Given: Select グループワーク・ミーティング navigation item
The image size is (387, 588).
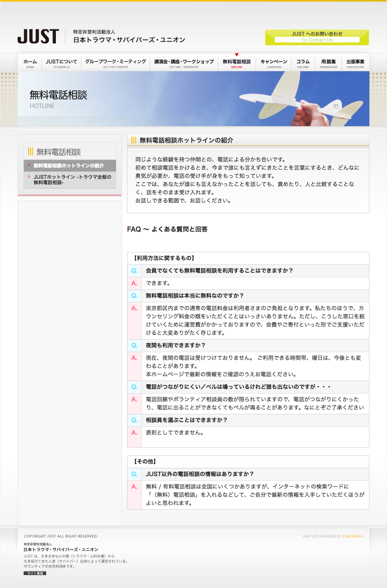Looking at the screenshot, I should tap(115, 63).
